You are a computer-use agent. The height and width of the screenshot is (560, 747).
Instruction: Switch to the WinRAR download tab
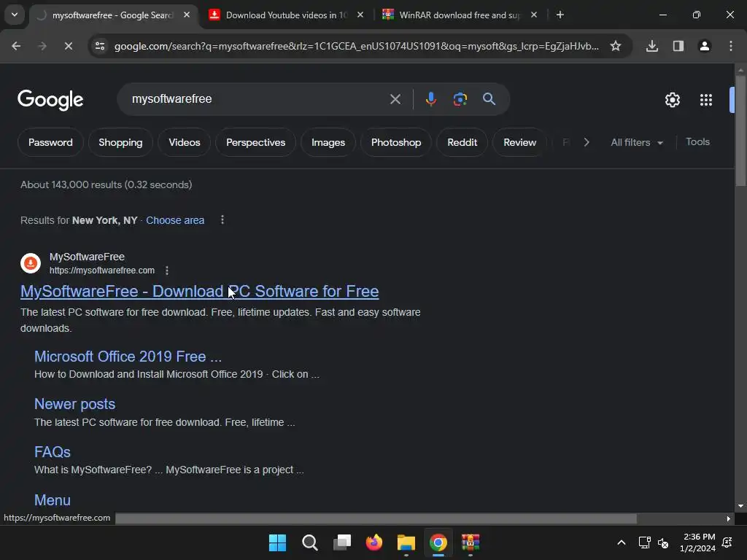pos(460,15)
